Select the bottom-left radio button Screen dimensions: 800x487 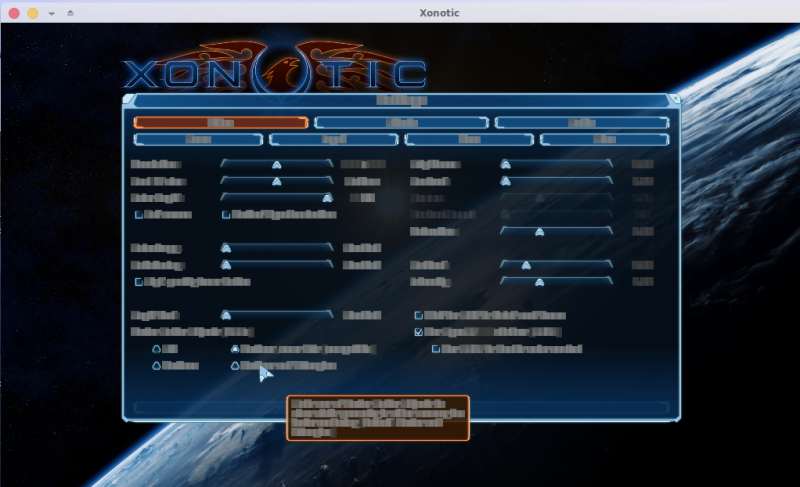pos(157,366)
